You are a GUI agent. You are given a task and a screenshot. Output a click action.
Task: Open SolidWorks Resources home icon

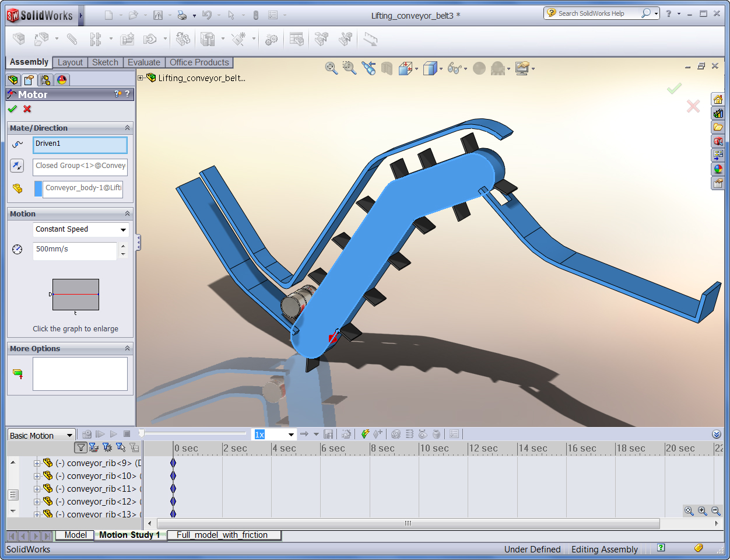point(718,99)
